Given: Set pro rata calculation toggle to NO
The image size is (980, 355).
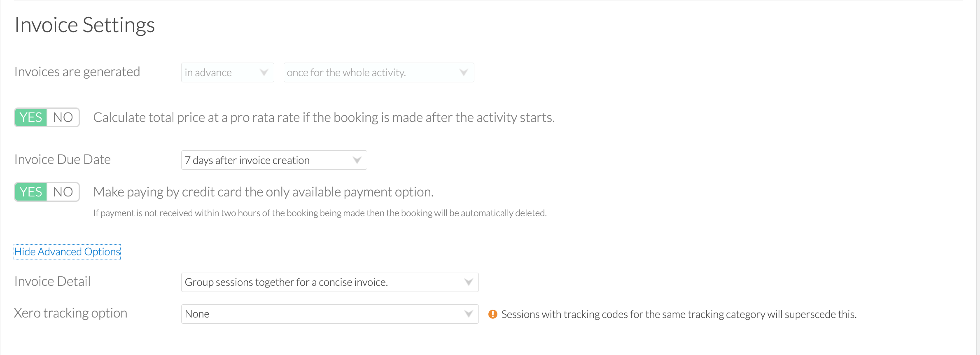Looking at the screenshot, I should click(x=63, y=117).
